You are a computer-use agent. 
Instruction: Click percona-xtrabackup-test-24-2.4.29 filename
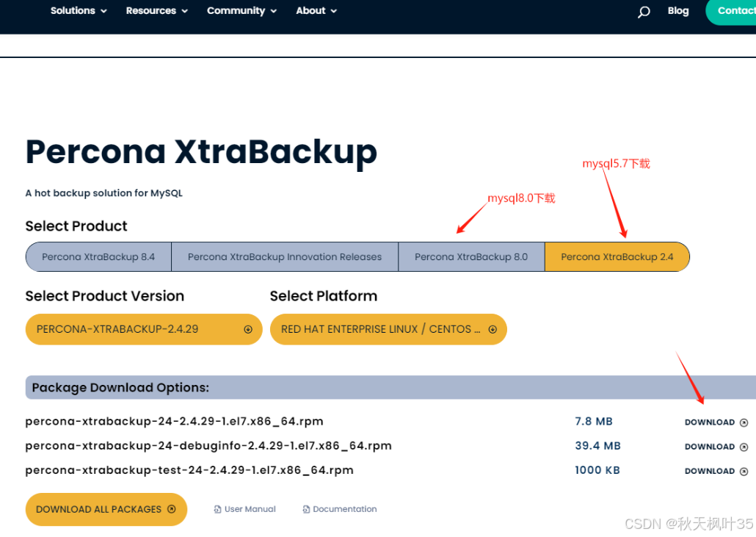pyautogui.click(x=189, y=470)
